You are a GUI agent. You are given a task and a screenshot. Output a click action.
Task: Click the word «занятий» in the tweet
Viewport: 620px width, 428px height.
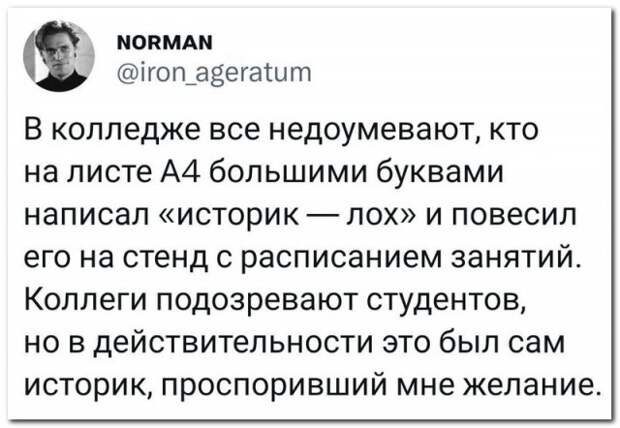516,259
